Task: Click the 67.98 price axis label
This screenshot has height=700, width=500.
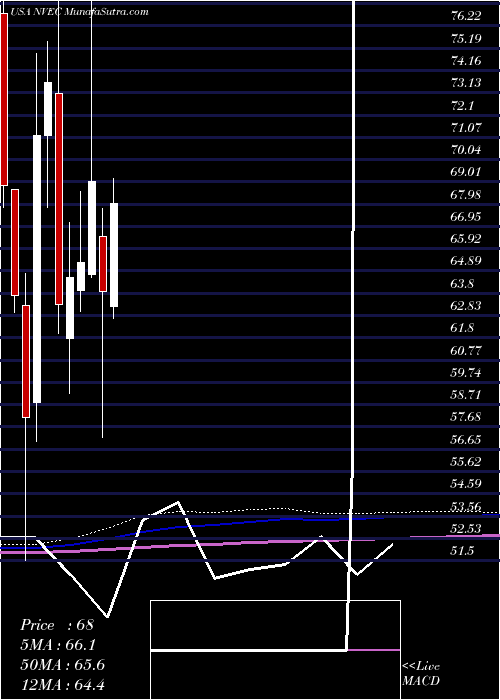Action: pyautogui.click(x=466, y=194)
